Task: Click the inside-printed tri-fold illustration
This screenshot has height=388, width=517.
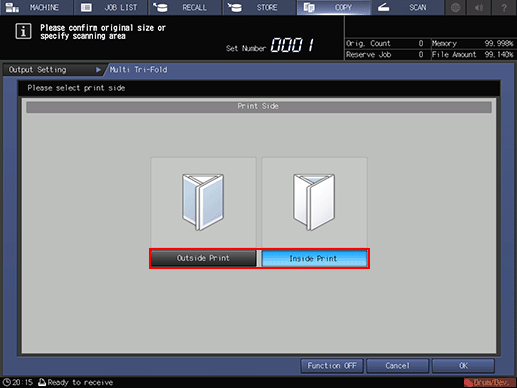Action: 314,202
